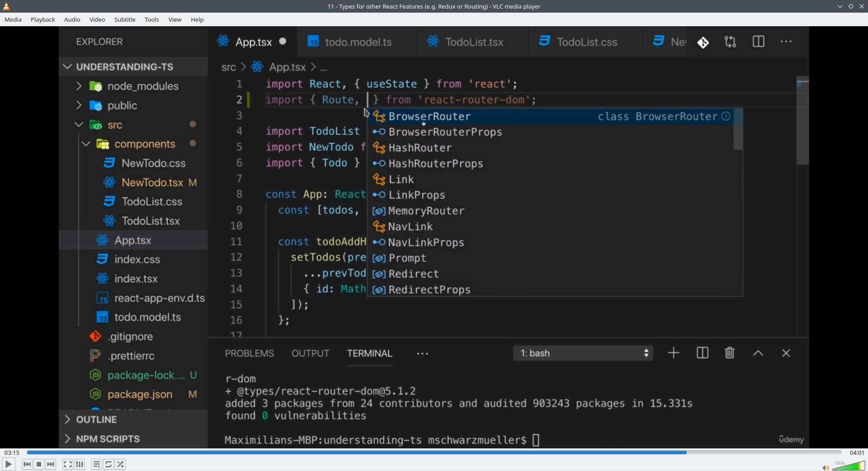Viewport: 868px width, 471px height.
Task: Pick Redirect in autocomplete
Action: pyautogui.click(x=551, y=274)
